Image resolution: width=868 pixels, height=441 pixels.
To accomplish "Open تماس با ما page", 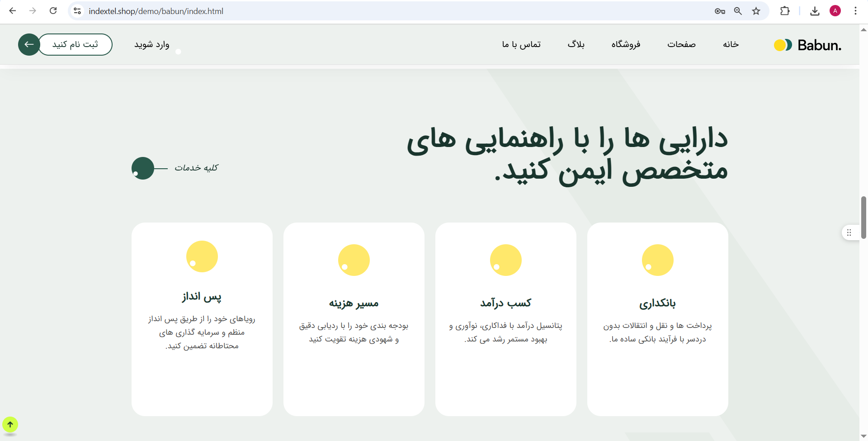I will coord(521,44).
